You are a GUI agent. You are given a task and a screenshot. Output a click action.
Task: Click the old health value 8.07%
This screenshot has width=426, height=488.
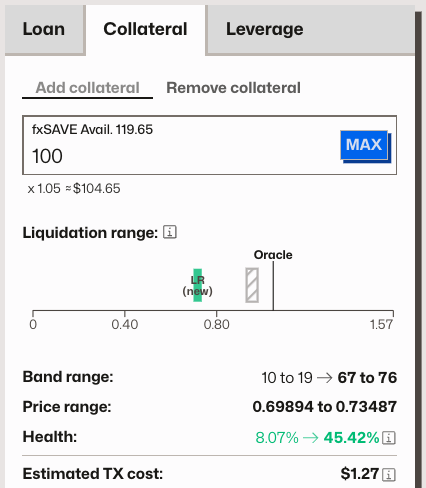tap(277, 438)
